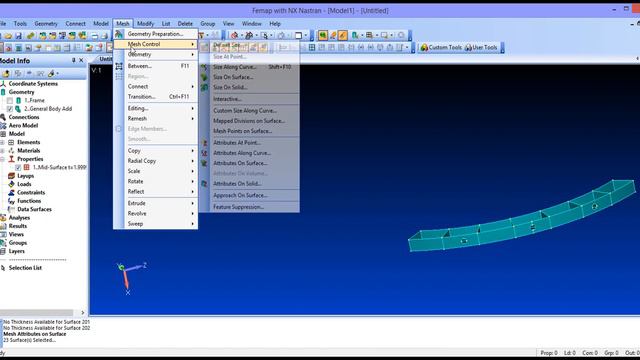The width and height of the screenshot is (640, 360).
Task: Click the 'Prop: 0' status bar entry
Action: (548, 353)
